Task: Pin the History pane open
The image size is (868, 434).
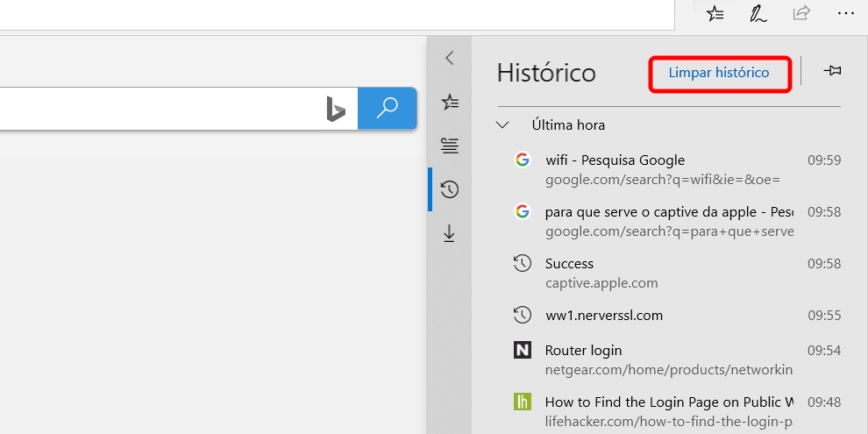Action: [x=832, y=71]
